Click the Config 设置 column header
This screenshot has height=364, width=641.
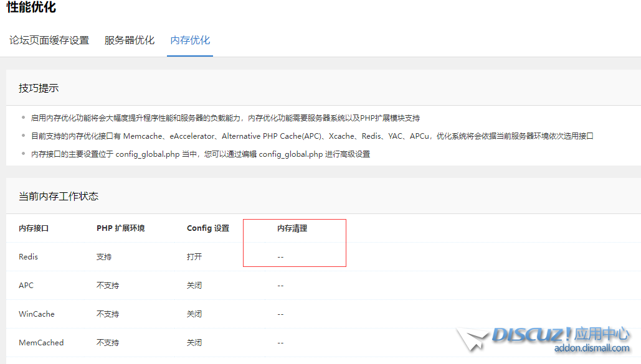click(208, 228)
